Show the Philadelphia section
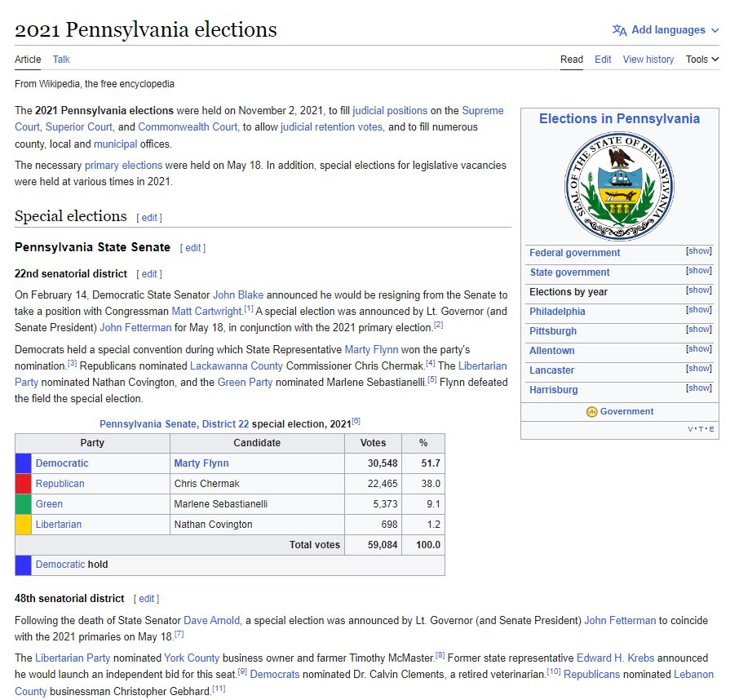This screenshot has width=739, height=700. pos(698,310)
